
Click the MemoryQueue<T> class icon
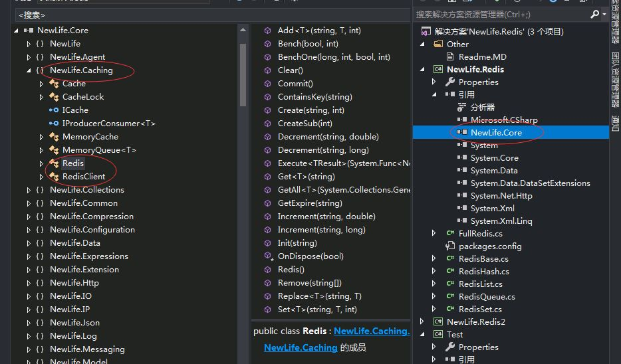point(54,150)
